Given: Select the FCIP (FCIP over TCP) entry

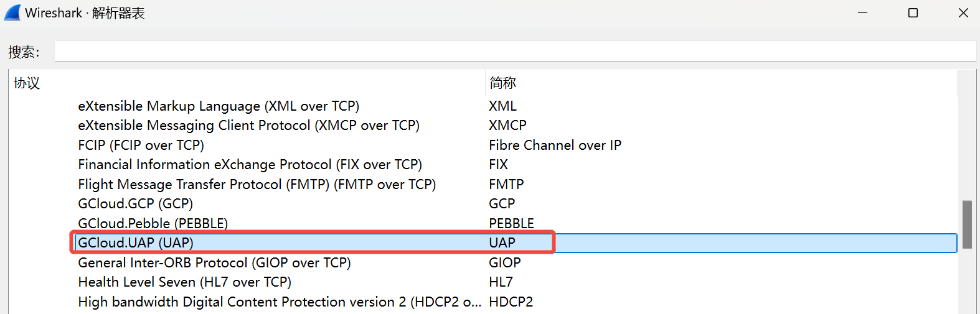Looking at the screenshot, I should pos(141,145).
